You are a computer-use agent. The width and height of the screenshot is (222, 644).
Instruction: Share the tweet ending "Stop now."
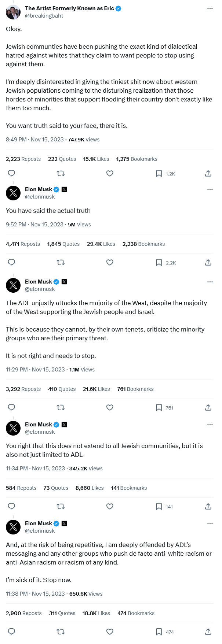(x=208, y=632)
